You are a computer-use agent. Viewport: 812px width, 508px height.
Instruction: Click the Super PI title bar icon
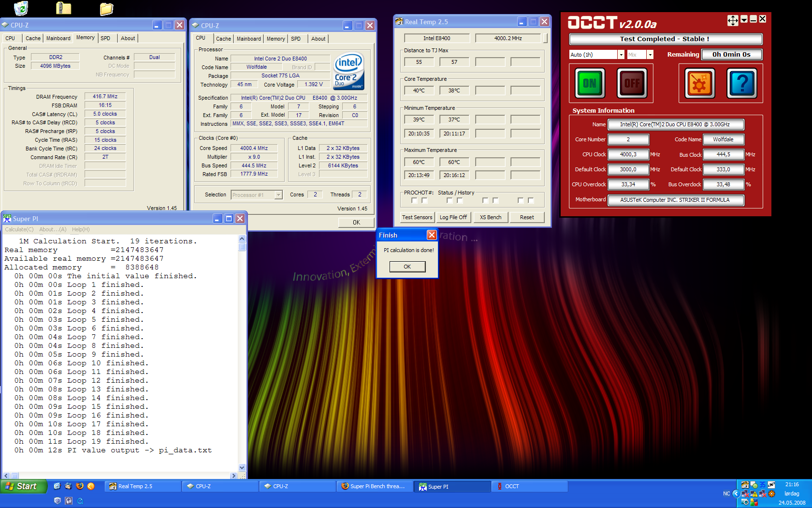click(7, 219)
